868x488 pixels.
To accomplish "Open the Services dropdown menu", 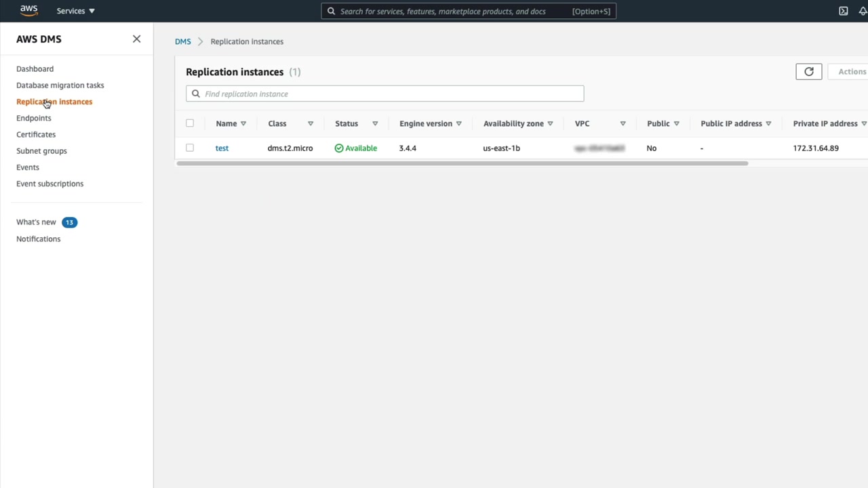I will tap(75, 11).
